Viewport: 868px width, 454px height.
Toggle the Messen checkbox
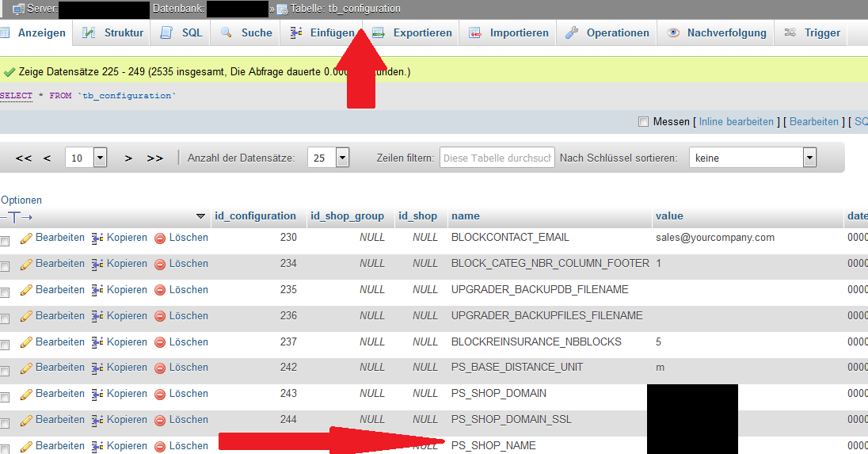click(x=643, y=122)
